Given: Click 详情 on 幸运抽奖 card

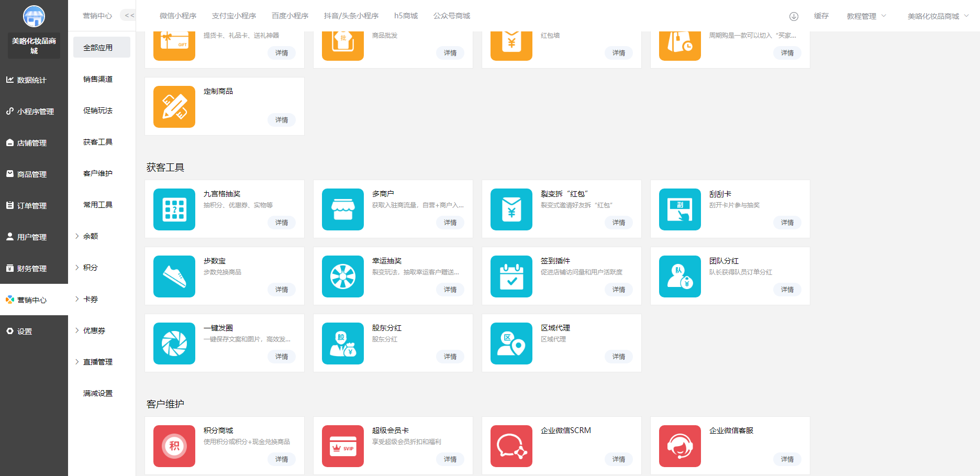Looking at the screenshot, I should click(x=450, y=290).
